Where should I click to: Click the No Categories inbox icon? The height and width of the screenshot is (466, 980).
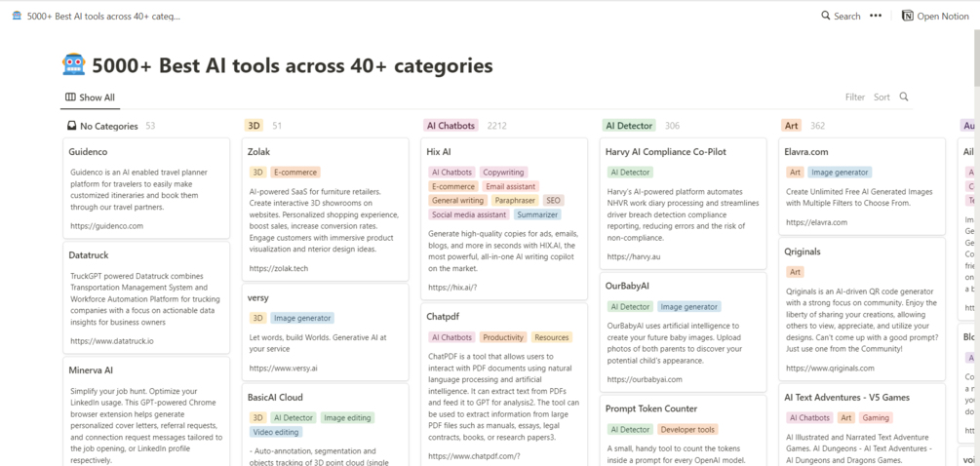[72, 126]
